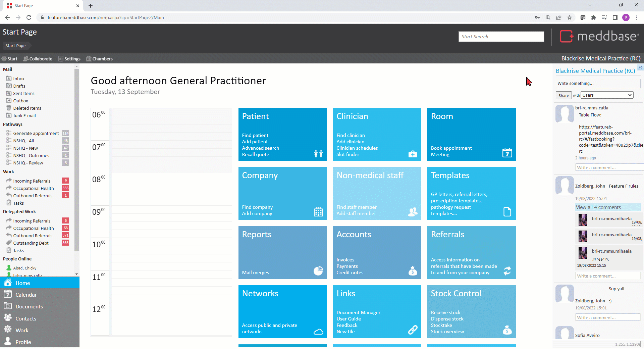Click the Room tile calendar icon
This screenshot has width=644, height=349.
[x=507, y=153]
